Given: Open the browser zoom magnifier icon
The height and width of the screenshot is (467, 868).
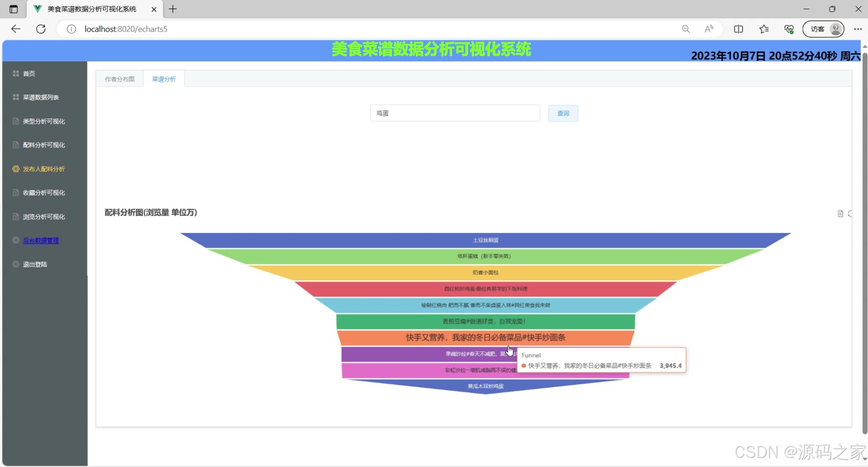Looking at the screenshot, I should (686, 29).
